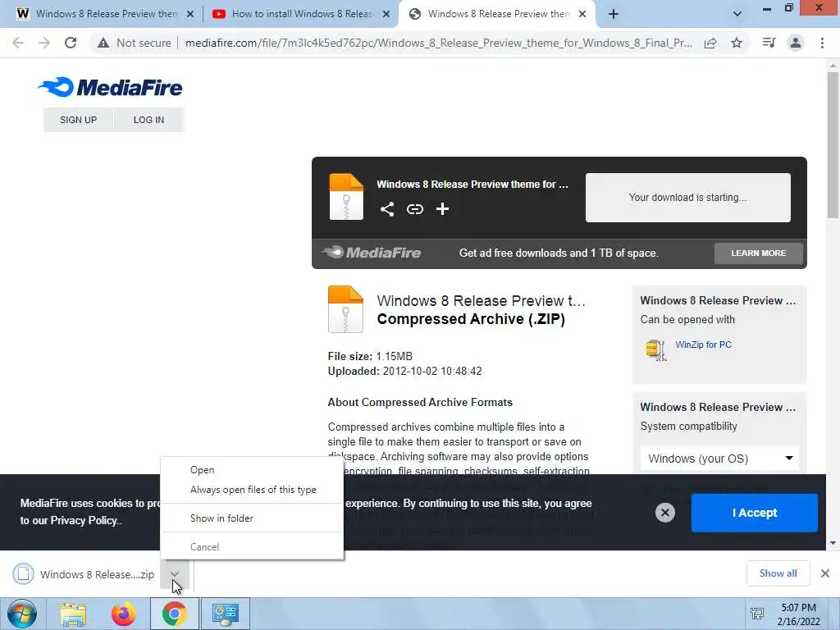Select the active MediaFire tab

click(x=497, y=14)
